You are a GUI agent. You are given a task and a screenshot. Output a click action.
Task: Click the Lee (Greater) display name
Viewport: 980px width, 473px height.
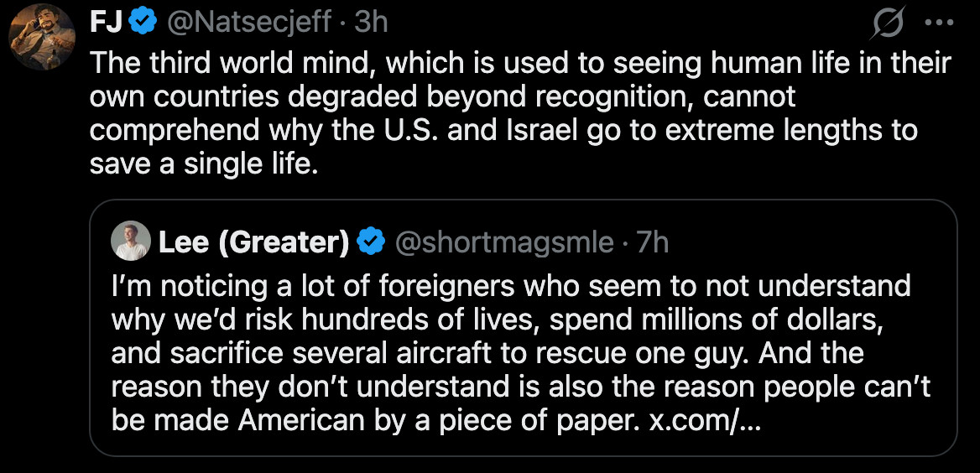(x=253, y=243)
